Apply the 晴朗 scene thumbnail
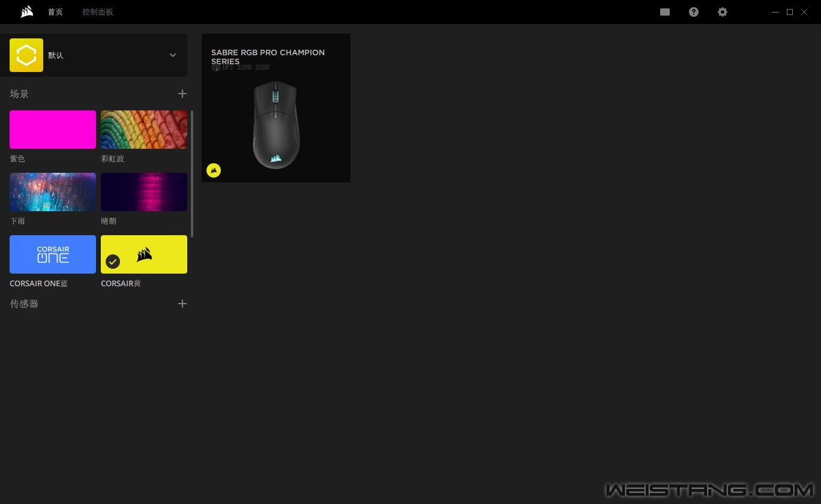Image resolution: width=821 pixels, height=504 pixels. click(x=144, y=192)
